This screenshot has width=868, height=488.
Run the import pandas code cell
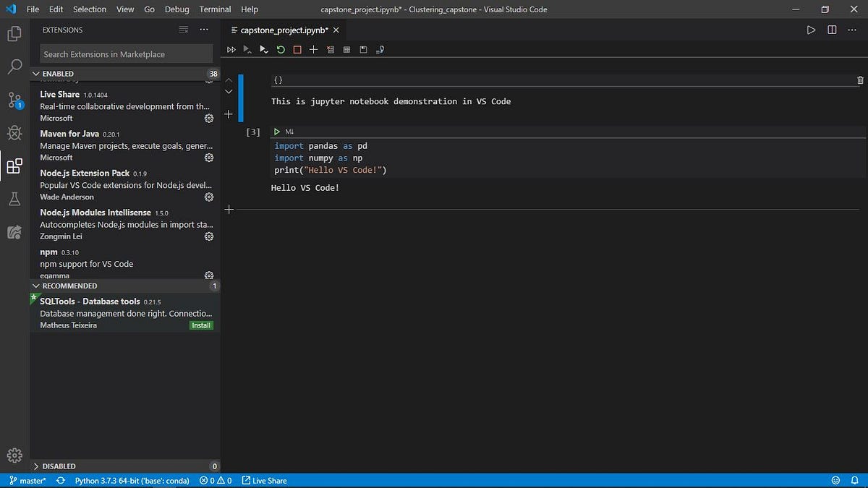pyautogui.click(x=277, y=132)
